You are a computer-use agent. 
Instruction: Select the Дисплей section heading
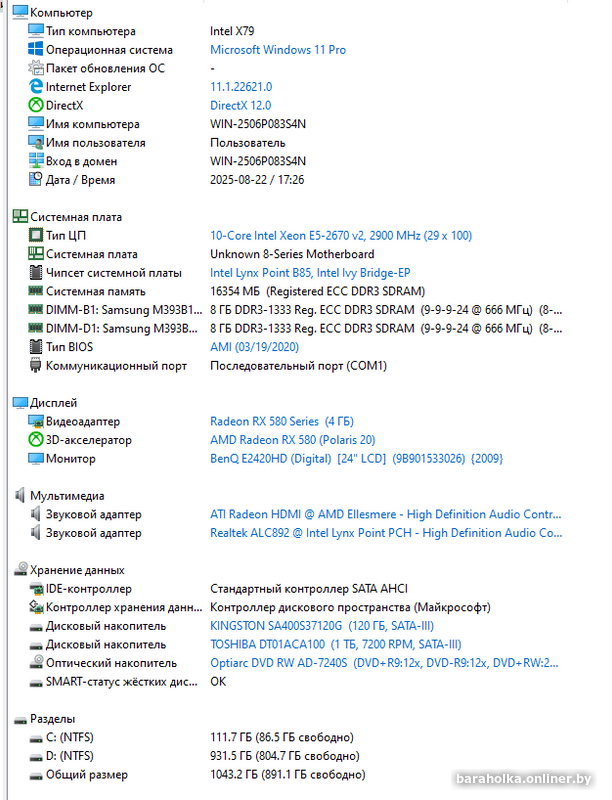click(54, 403)
